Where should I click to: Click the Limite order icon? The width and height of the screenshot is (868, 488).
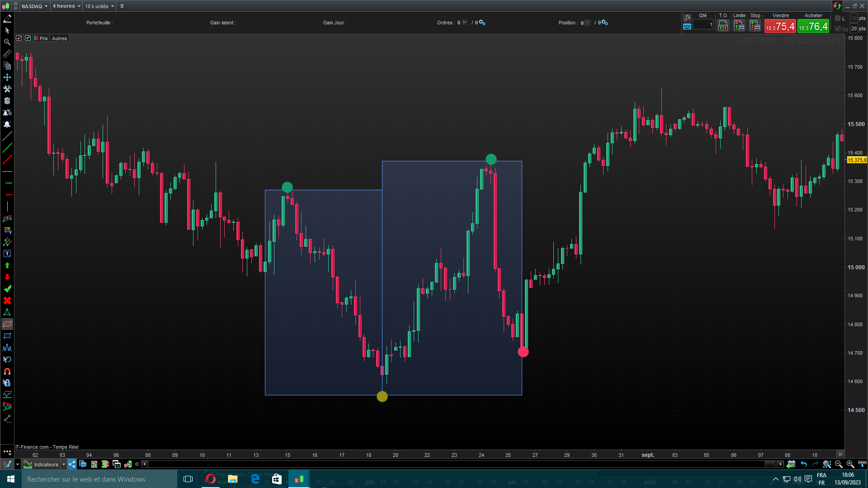(739, 26)
